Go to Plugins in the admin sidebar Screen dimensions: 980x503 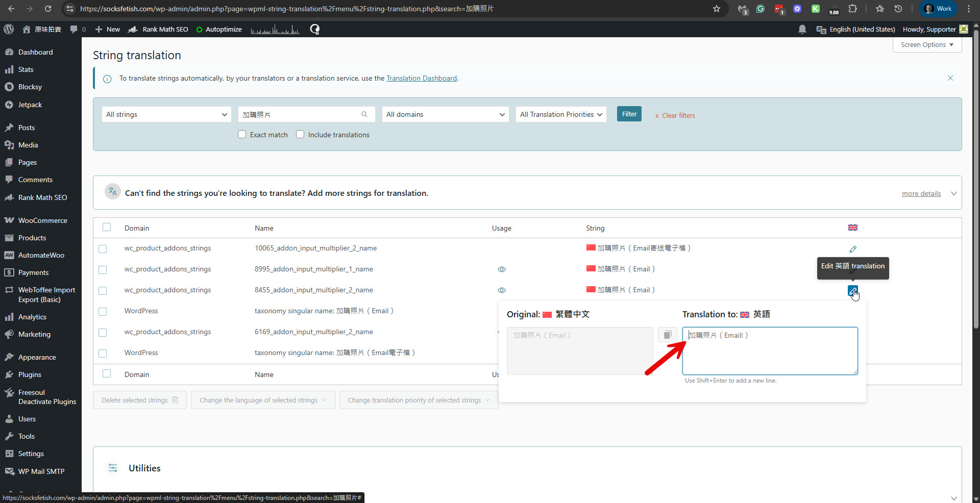[x=30, y=374]
